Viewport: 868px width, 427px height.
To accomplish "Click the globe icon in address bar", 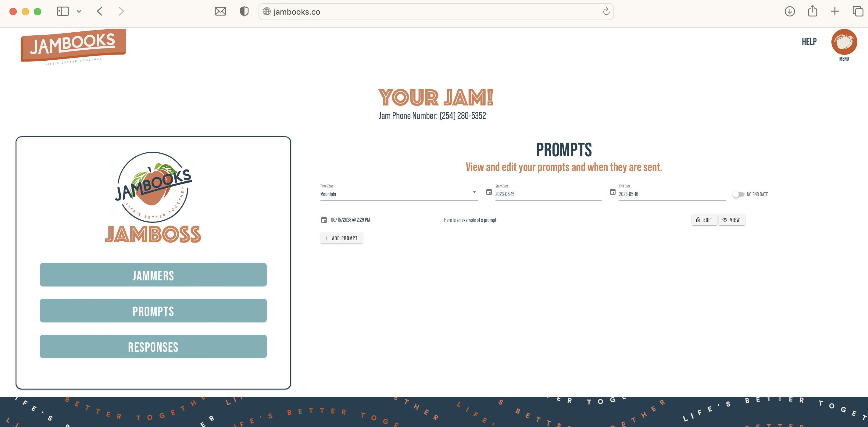I will [266, 12].
